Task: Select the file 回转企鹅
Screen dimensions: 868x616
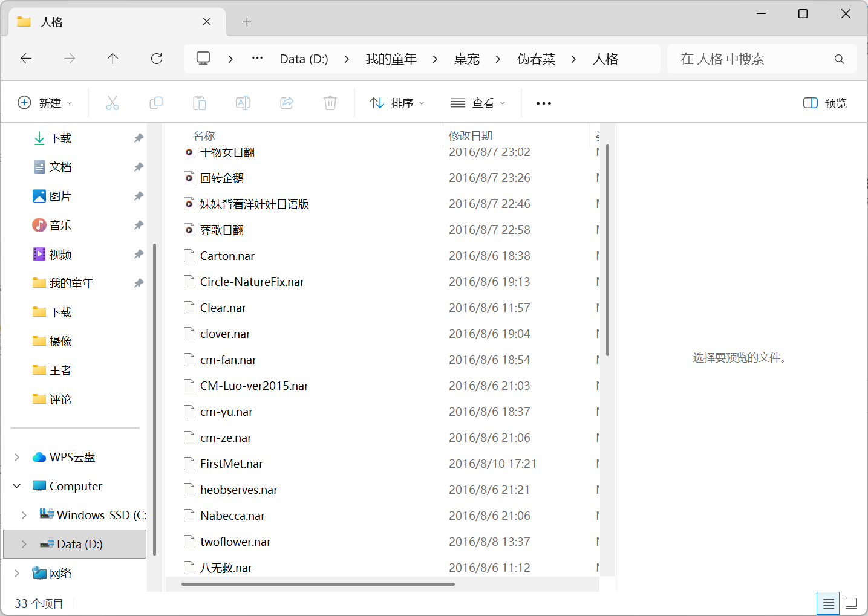Action: coord(222,178)
